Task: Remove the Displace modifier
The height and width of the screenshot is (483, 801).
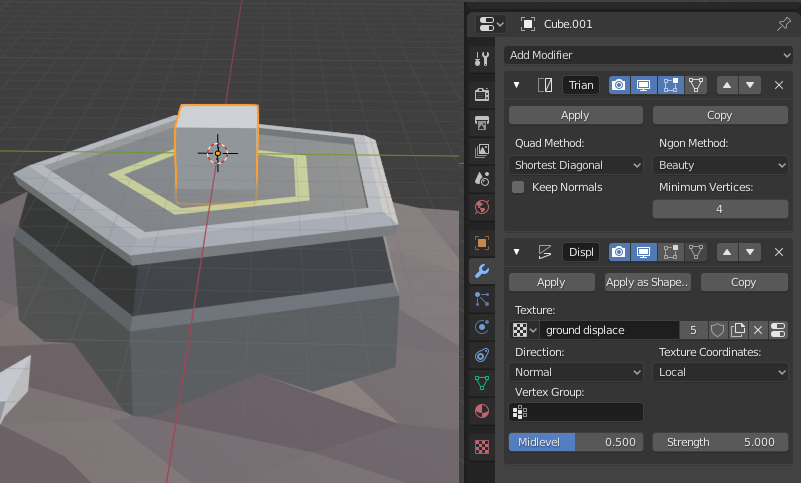Action: [x=779, y=251]
